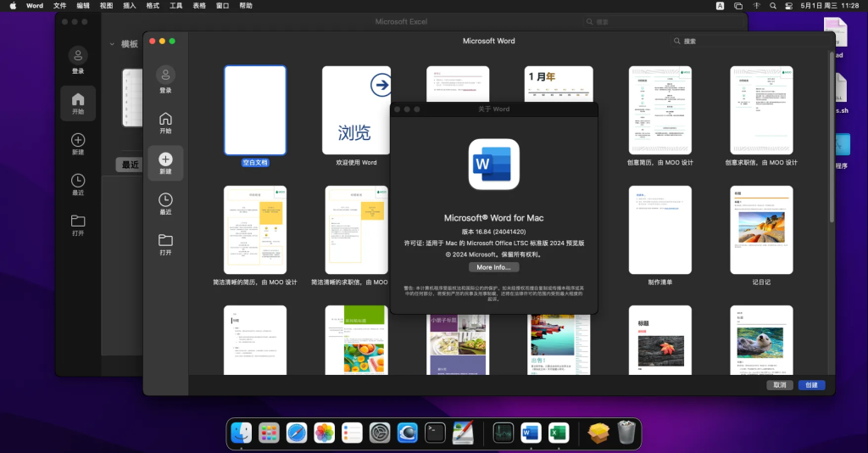Select the template with the otter photo
The height and width of the screenshot is (453, 868).
pyautogui.click(x=761, y=340)
